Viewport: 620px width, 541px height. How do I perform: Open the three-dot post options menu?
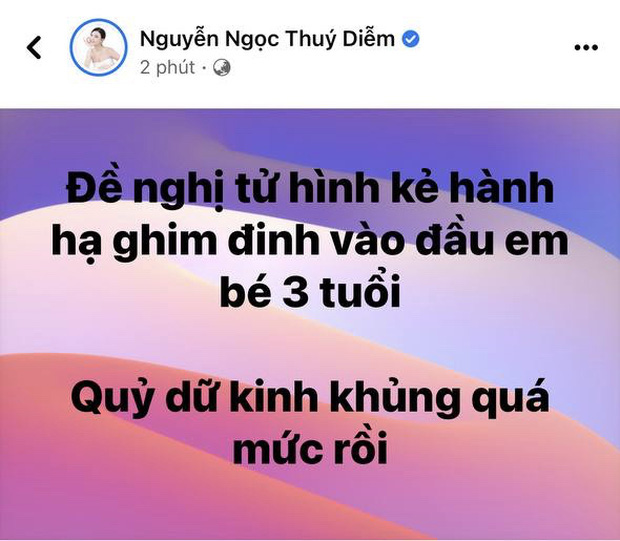[586, 47]
